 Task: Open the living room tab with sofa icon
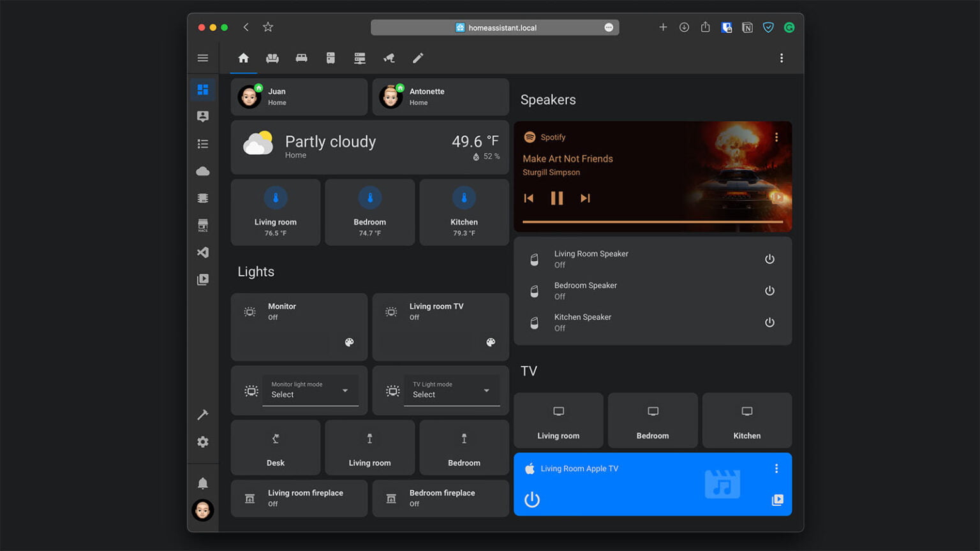[x=272, y=57]
